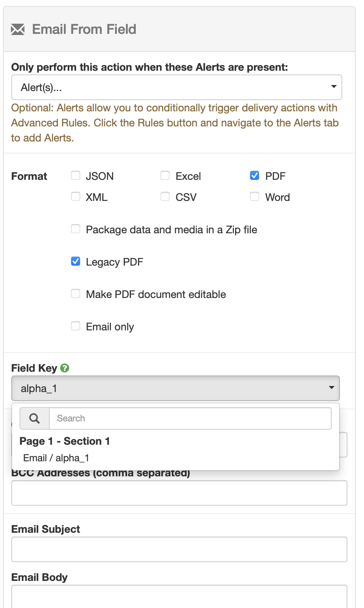Expand the alpha_1 Field Key dropdown
Image resolution: width=364 pixels, height=608 pixels.
pos(175,388)
